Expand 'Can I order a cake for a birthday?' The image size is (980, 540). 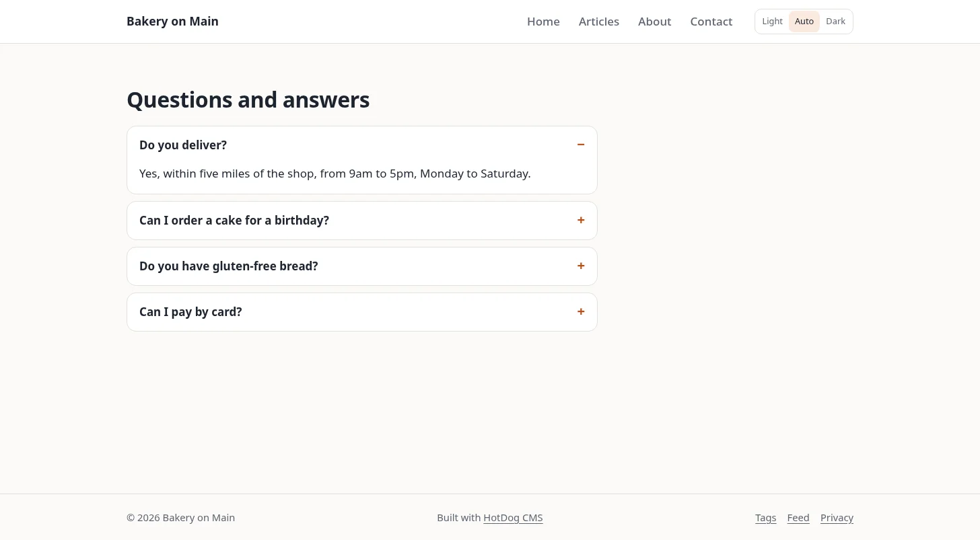362,221
